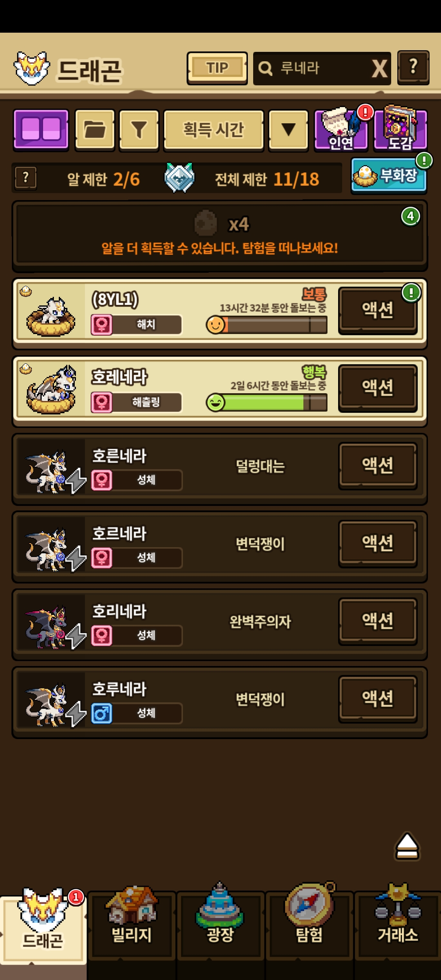Switch to the 빌리지 tab
Viewport: 441px width, 980px height.
coord(131,925)
